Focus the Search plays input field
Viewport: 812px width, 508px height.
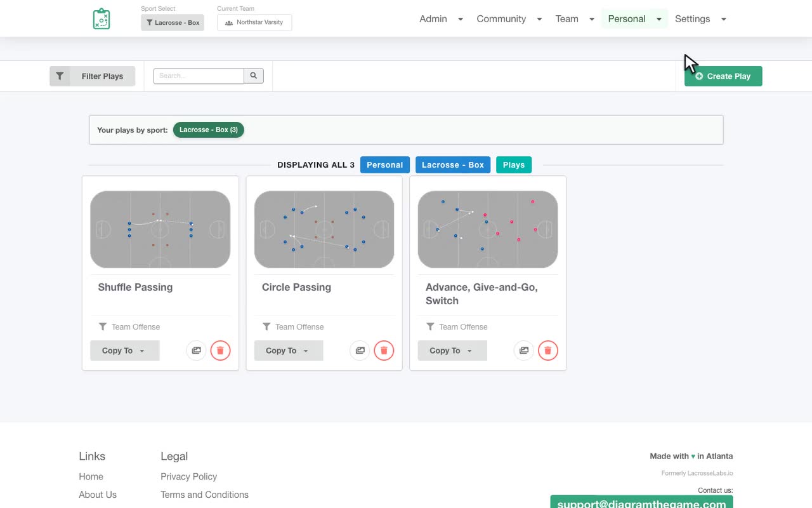(199, 76)
